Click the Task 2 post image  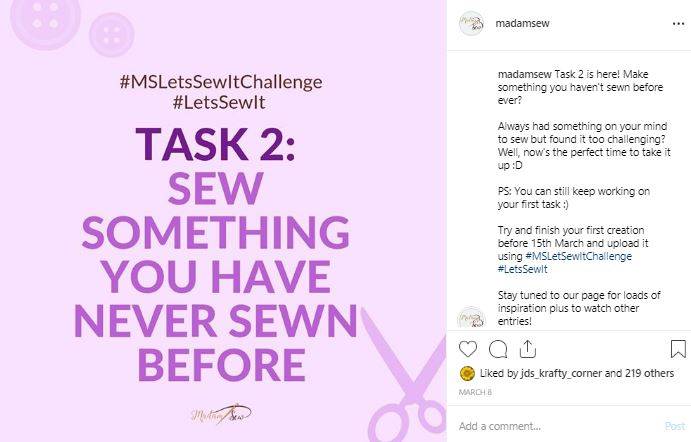tap(223, 221)
